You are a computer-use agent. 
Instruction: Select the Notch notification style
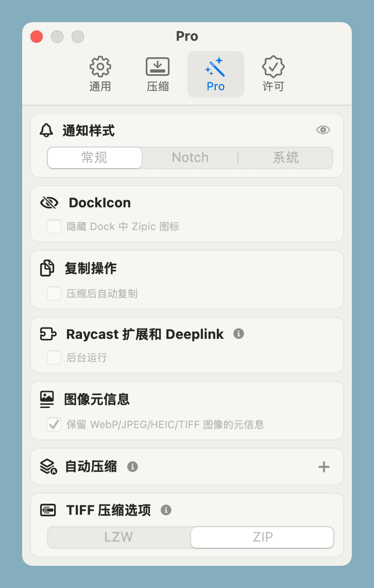190,157
